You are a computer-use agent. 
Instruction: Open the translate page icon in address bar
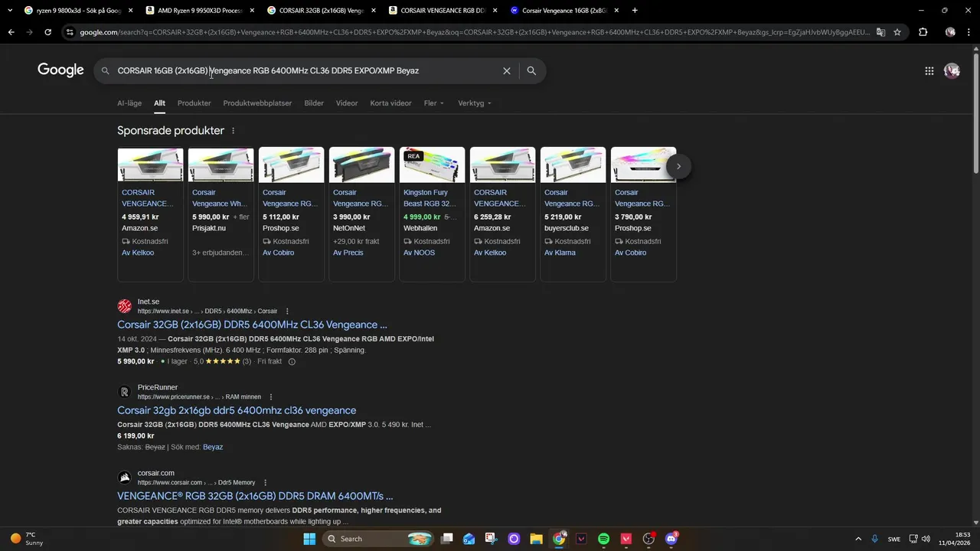pos(880,32)
